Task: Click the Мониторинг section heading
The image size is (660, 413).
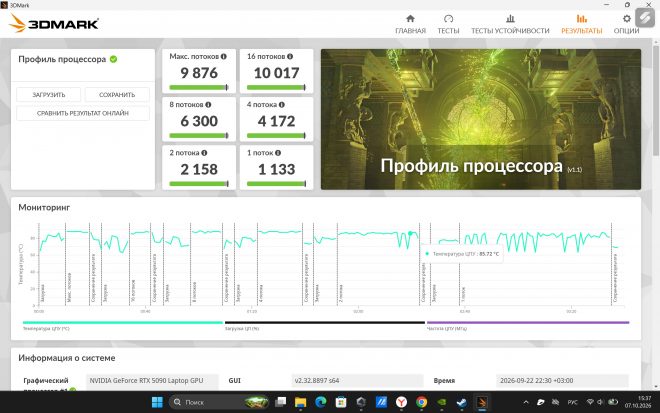Action: point(44,207)
